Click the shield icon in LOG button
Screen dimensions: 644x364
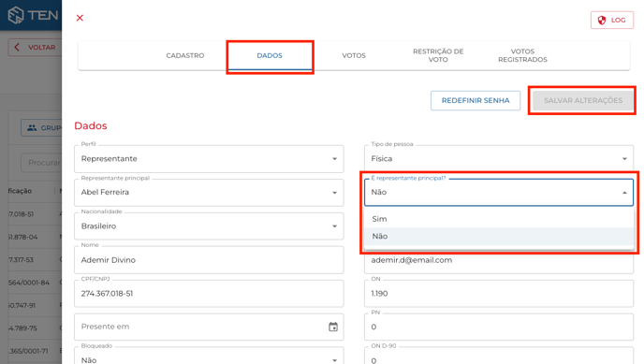coord(602,20)
